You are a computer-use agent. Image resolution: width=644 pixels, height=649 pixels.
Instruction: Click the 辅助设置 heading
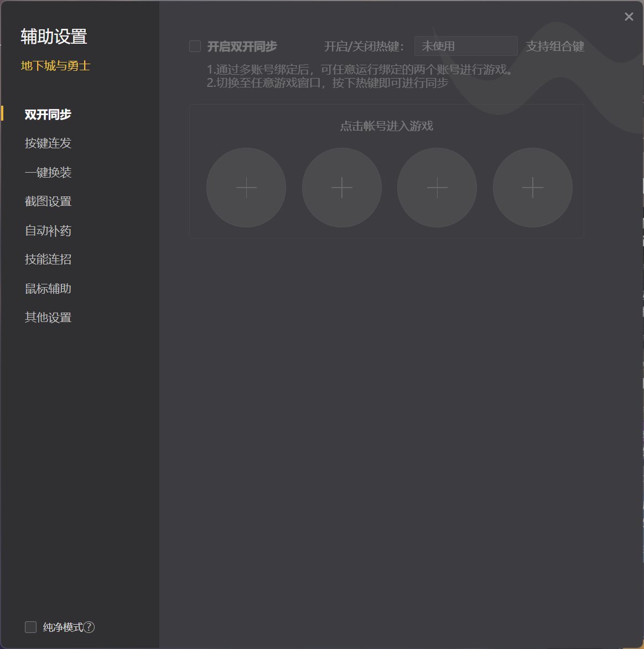(x=54, y=37)
